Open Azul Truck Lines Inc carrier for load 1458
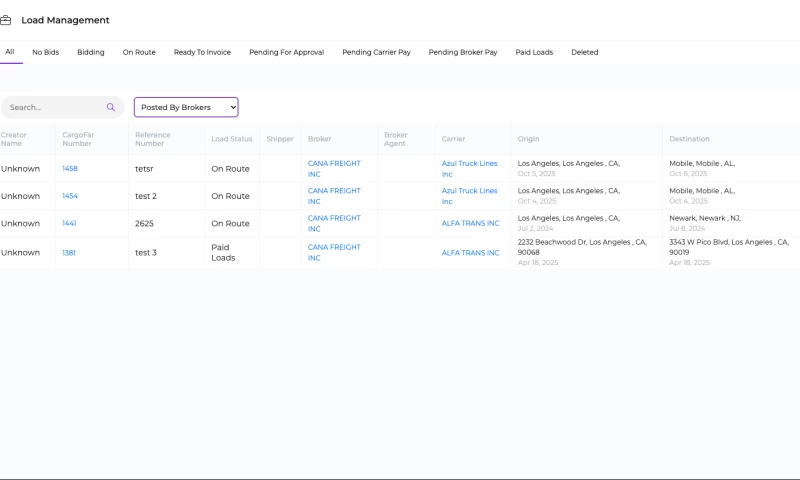The width and height of the screenshot is (800, 480). (469, 169)
